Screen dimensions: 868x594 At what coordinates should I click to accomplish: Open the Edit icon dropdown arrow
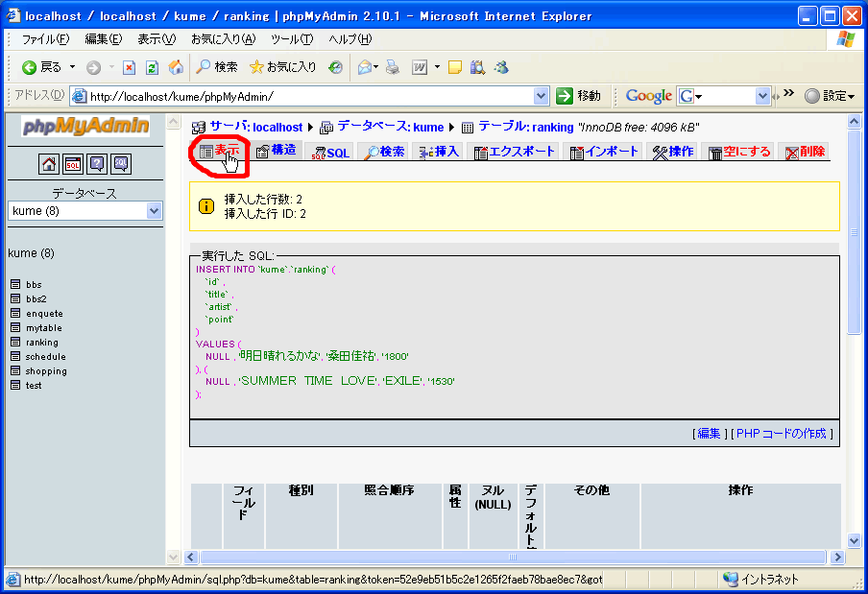(437, 67)
